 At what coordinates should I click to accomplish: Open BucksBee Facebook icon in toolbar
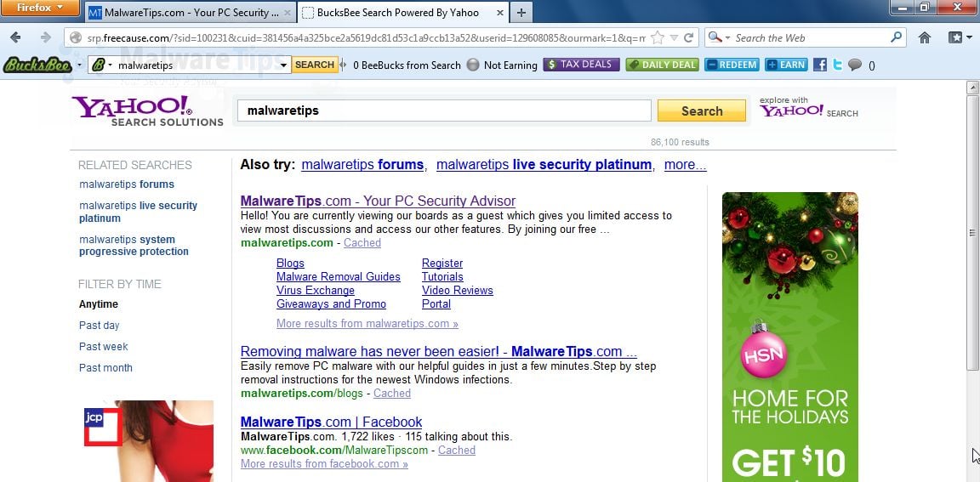(819, 65)
